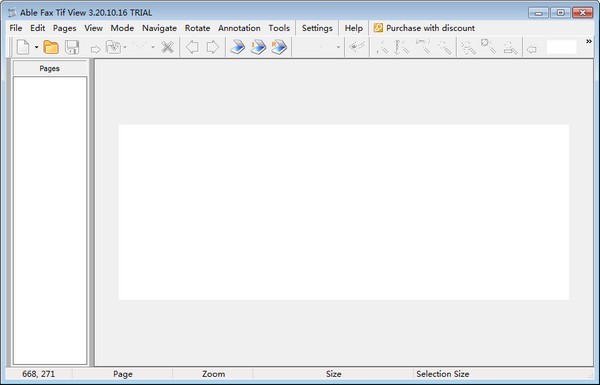Screen dimensions: 600x385
Task: Open the Pages menu
Action: tap(64, 28)
